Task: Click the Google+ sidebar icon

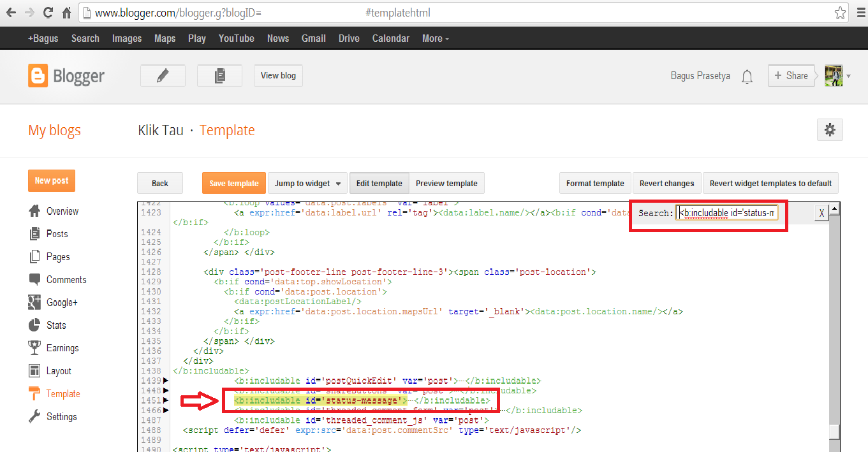Action: click(x=34, y=302)
